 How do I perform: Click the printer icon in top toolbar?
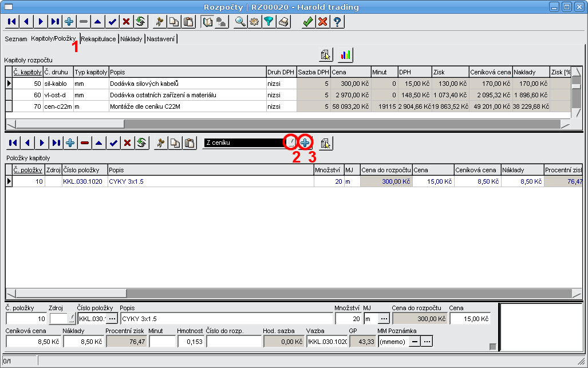[x=283, y=22]
